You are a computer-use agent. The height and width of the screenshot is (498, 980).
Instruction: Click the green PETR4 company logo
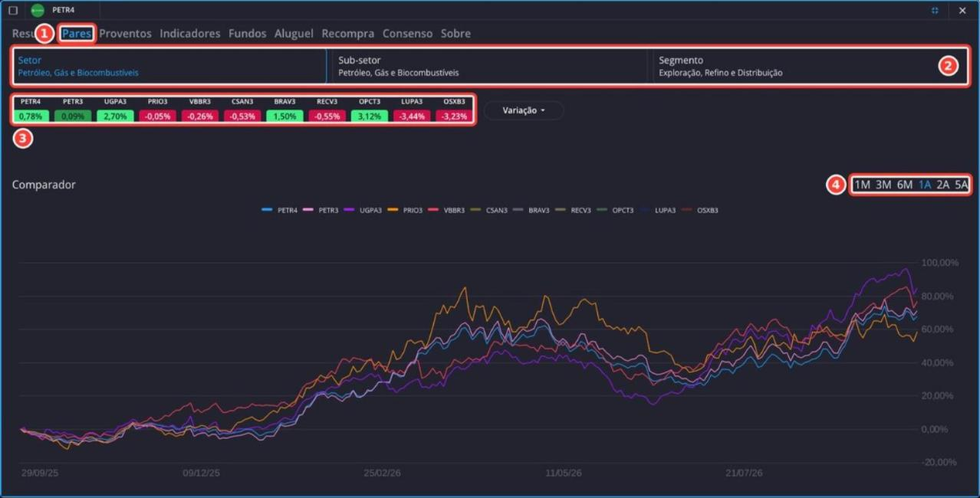(x=38, y=11)
